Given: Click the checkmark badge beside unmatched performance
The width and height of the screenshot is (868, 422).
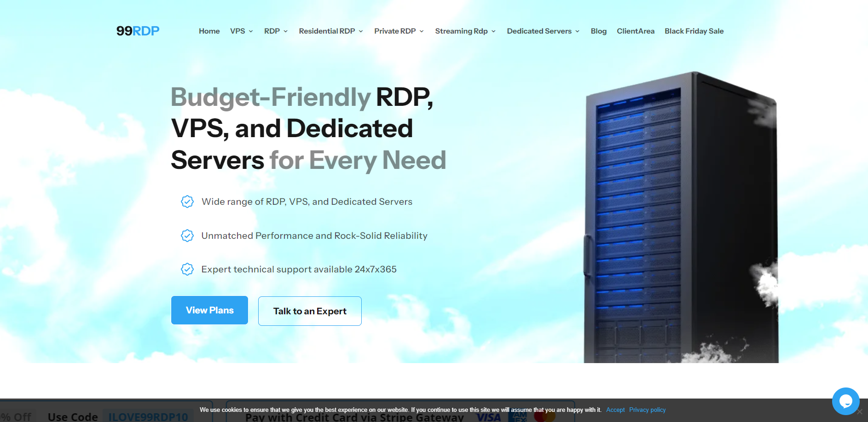Looking at the screenshot, I should pos(187,235).
